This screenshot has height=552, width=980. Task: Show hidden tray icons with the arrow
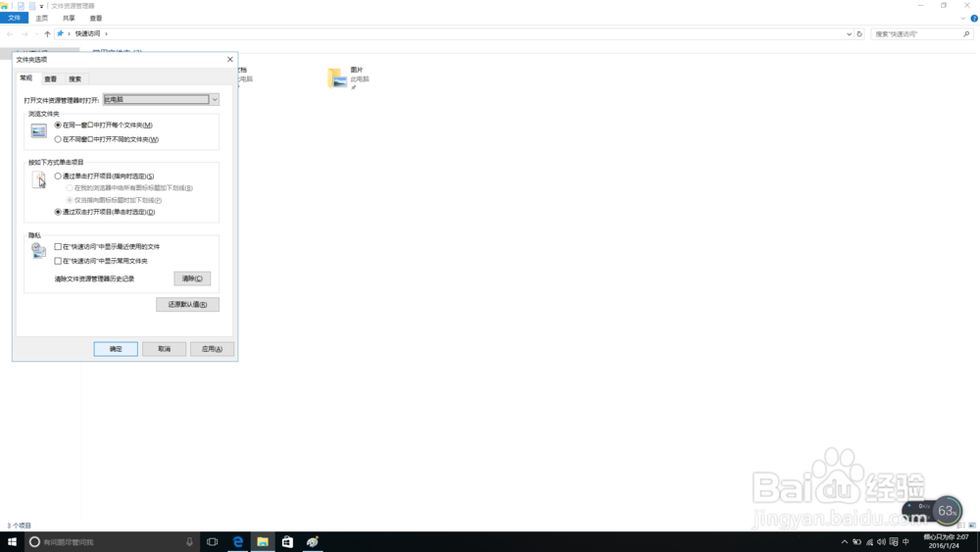(x=845, y=542)
